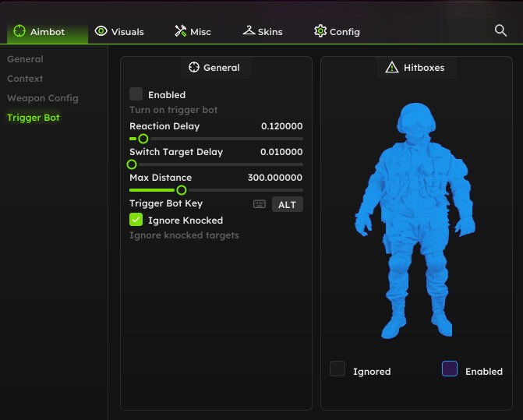Select Context in the sidebar
This screenshot has width=523, height=420.
(25, 79)
